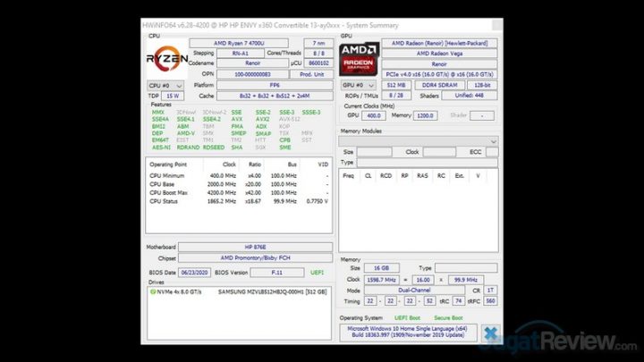Screen dimensions: 644x362
Task: Click the blue X close icon
Action: click(491, 333)
